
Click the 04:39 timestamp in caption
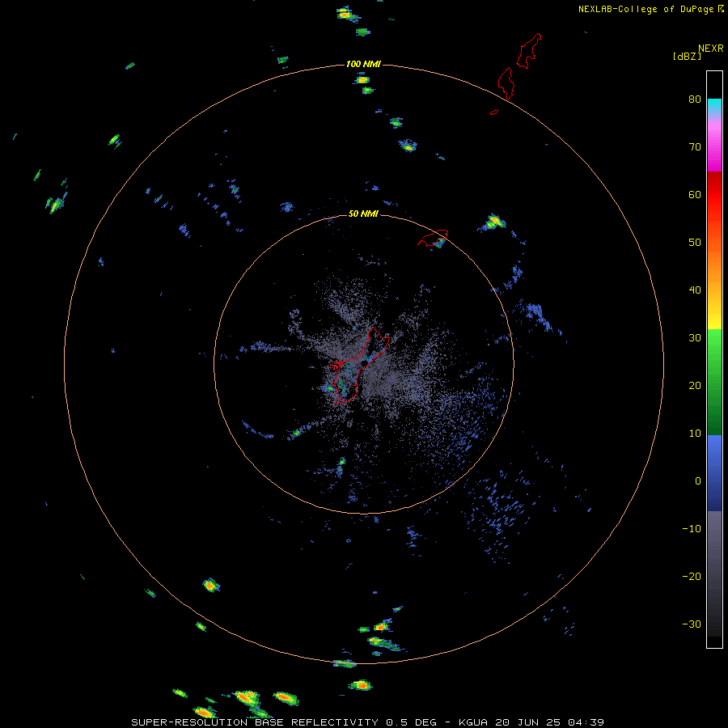[586, 722]
